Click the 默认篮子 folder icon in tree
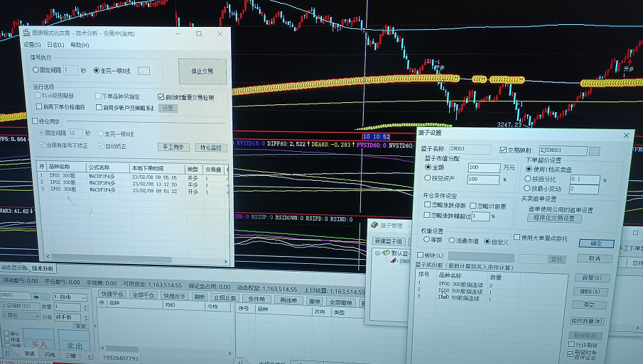The width and height of the screenshot is (643, 364). [387, 252]
